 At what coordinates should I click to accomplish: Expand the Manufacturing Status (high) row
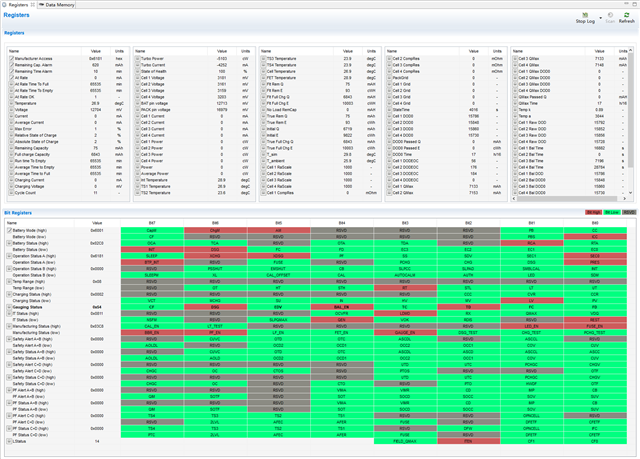9,326
